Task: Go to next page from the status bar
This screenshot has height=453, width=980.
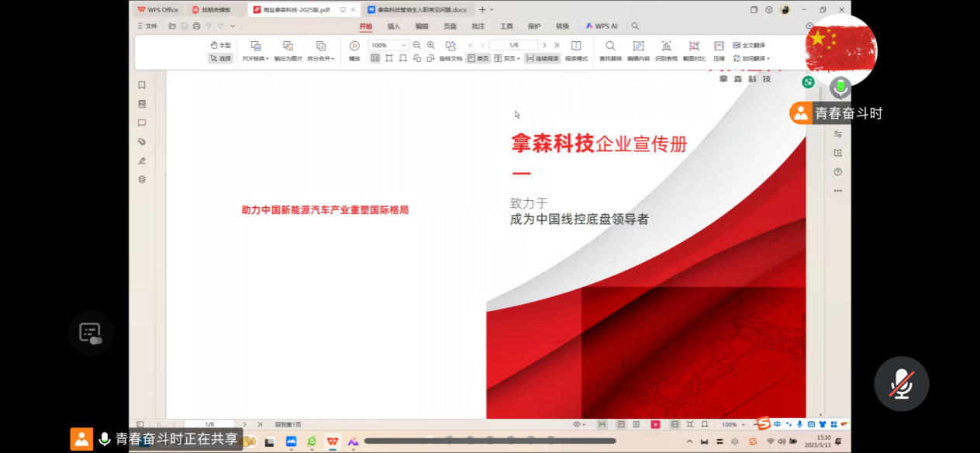Action: tap(245, 424)
